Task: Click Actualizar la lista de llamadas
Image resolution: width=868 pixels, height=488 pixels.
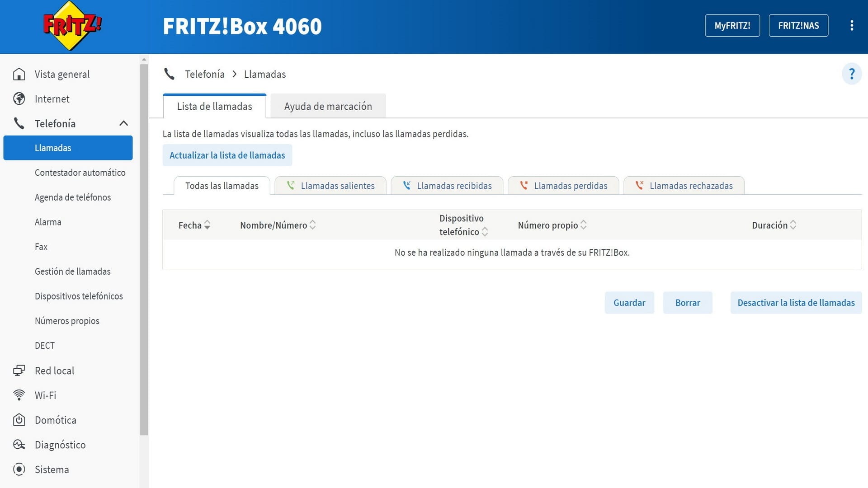Action: 227,155
